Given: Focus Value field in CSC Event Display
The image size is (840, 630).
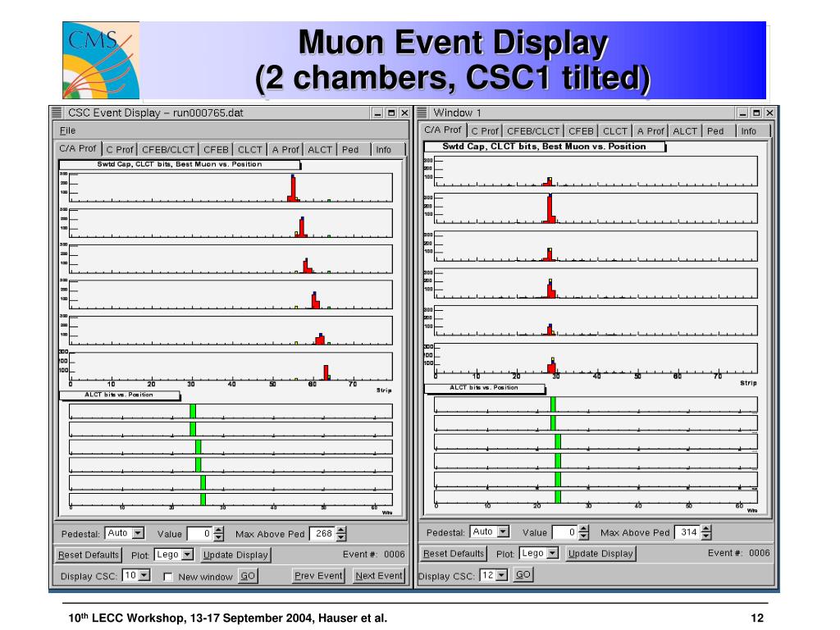Looking at the screenshot, I should point(200,533).
